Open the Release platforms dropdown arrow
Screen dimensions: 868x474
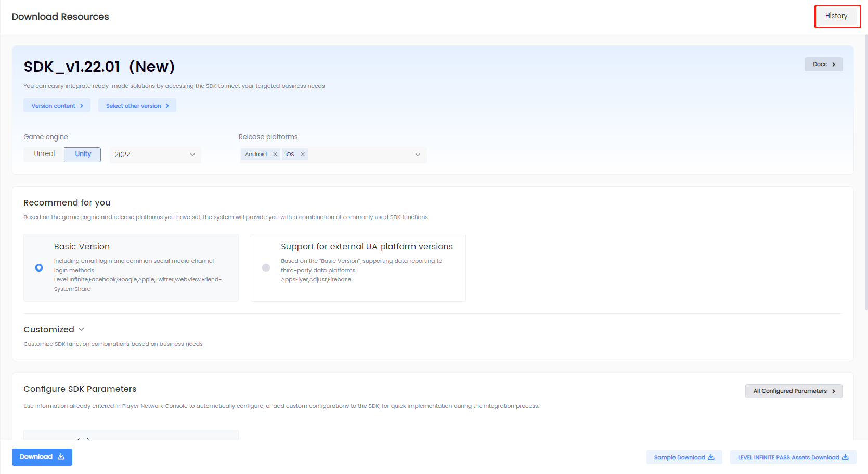tap(417, 155)
